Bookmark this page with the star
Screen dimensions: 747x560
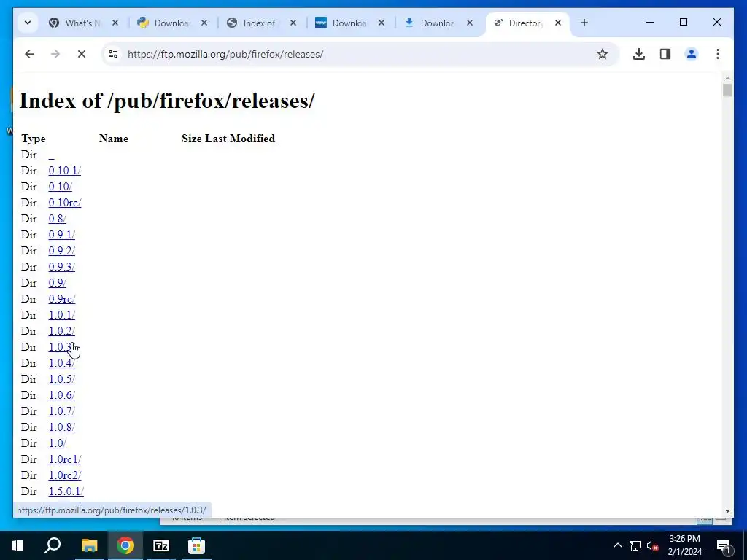602,54
